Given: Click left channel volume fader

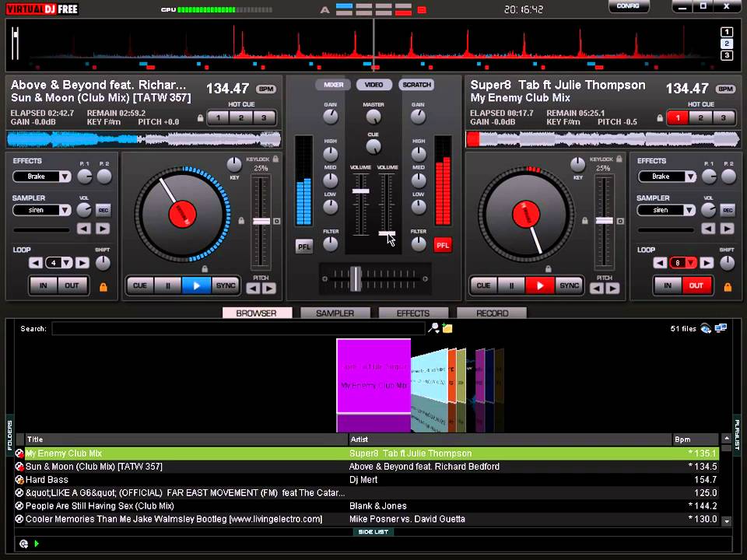Looking at the screenshot, I should [360, 191].
